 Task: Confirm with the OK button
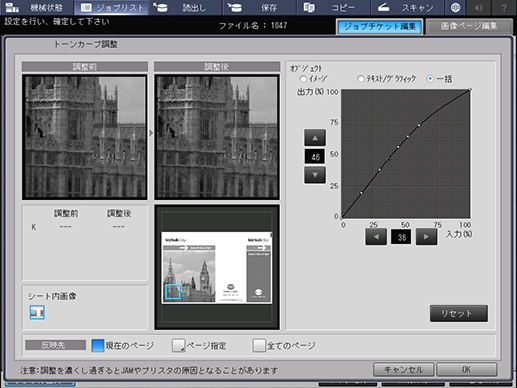tap(467, 369)
